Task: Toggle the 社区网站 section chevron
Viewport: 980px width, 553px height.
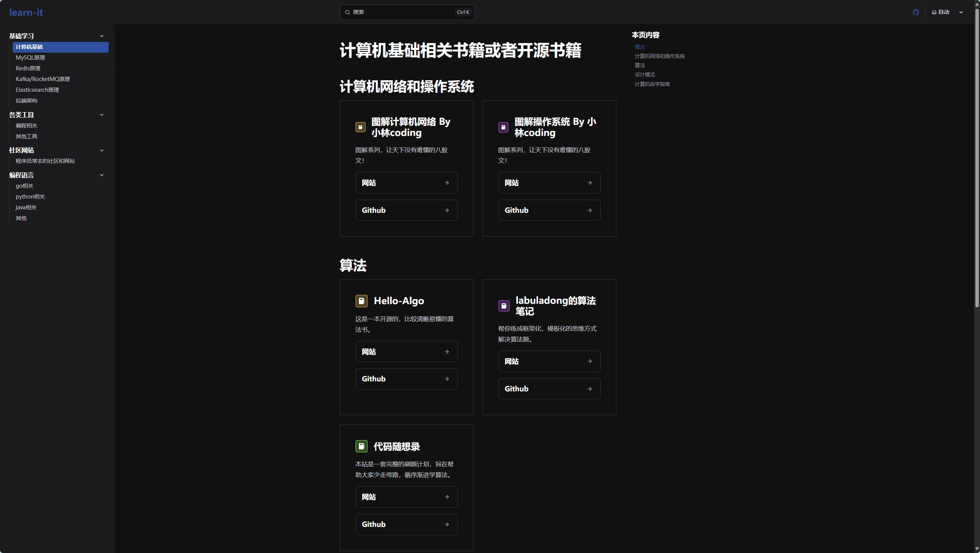Action: pyautogui.click(x=102, y=151)
